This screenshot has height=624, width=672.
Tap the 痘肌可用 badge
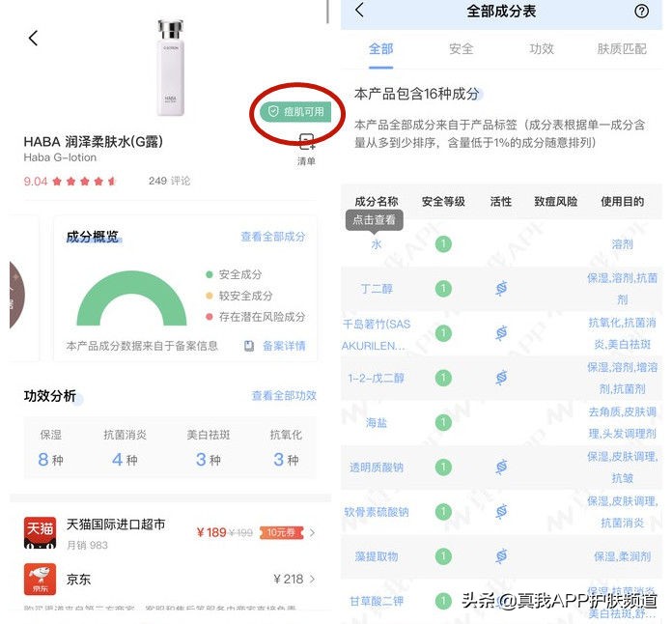pos(295,112)
